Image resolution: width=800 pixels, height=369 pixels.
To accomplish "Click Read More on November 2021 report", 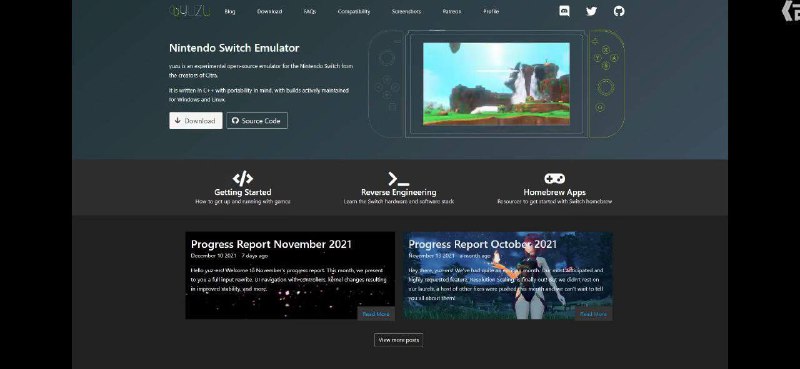I will pyautogui.click(x=376, y=314).
